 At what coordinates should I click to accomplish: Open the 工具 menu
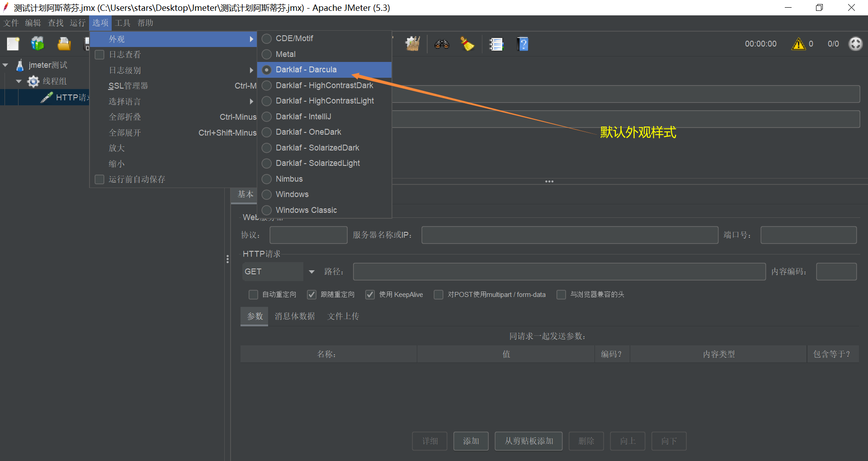[x=122, y=23]
